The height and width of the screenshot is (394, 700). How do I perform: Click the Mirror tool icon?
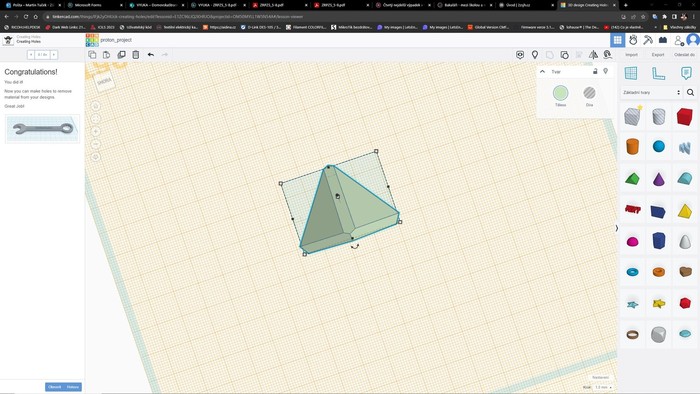593,54
